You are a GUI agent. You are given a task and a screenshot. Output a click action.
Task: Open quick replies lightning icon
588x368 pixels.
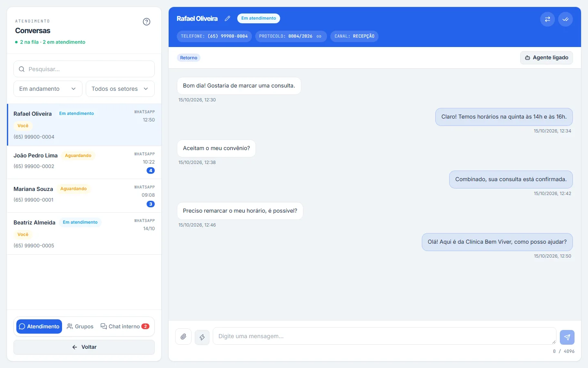click(202, 337)
